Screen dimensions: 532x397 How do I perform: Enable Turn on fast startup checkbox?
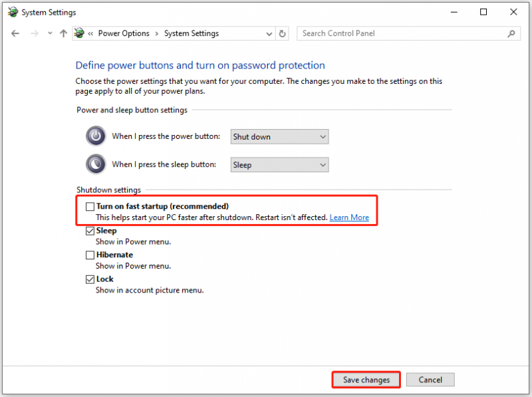pyautogui.click(x=90, y=206)
